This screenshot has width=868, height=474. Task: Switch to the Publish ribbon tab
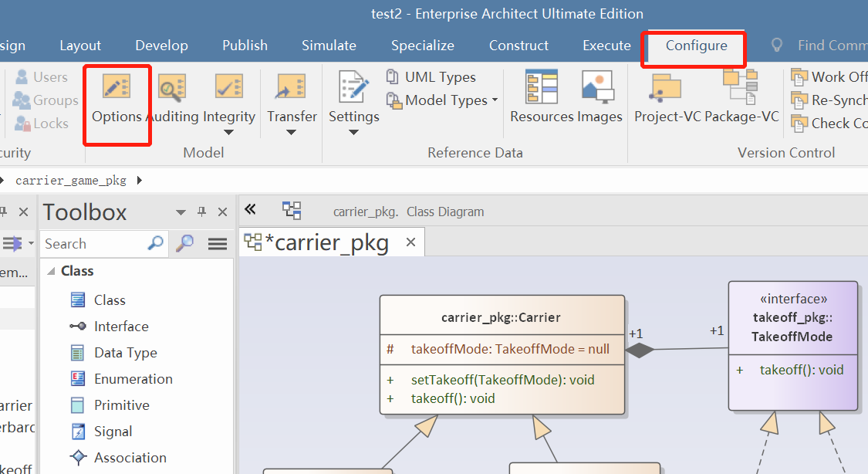point(245,46)
